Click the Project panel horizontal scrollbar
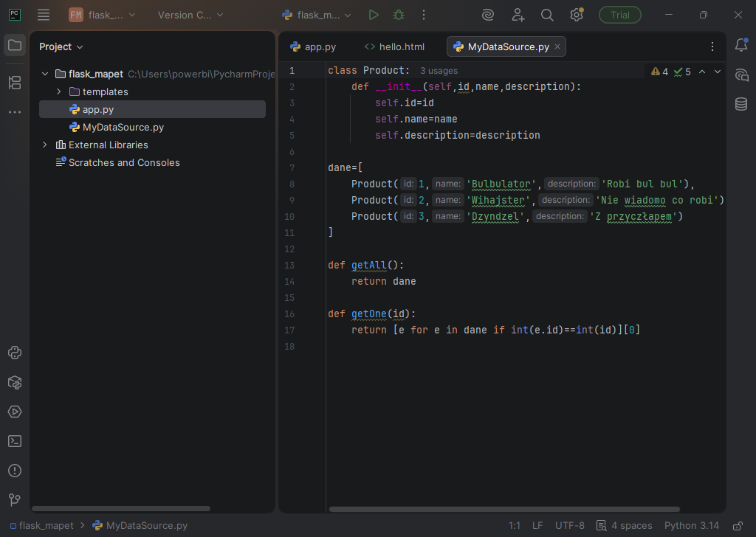The width and height of the screenshot is (756, 537). pos(121,508)
